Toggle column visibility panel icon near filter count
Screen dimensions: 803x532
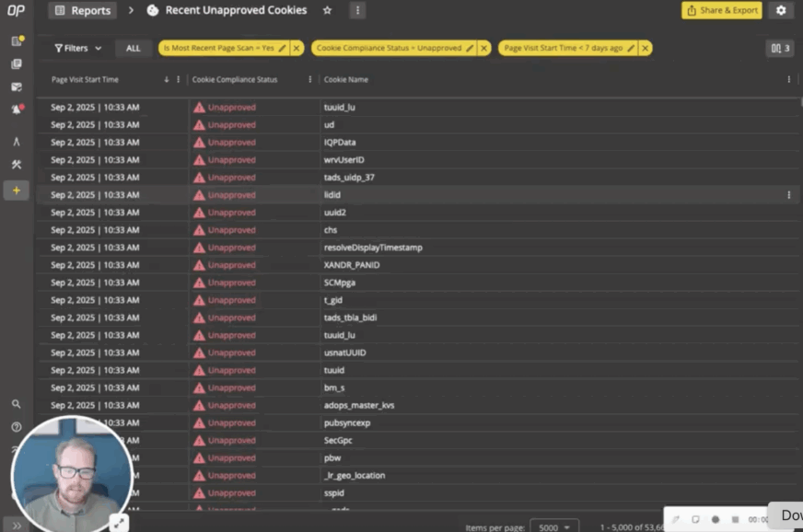[x=773, y=46]
